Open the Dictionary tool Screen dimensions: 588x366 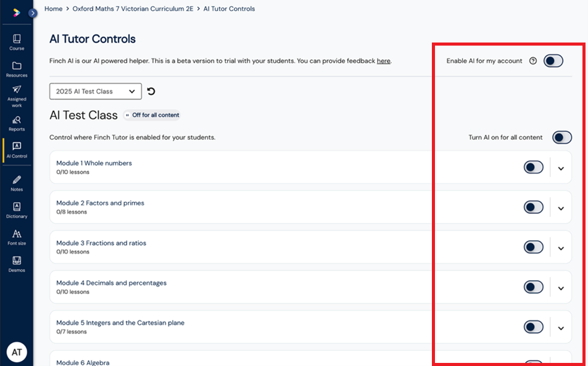[x=17, y=210]
